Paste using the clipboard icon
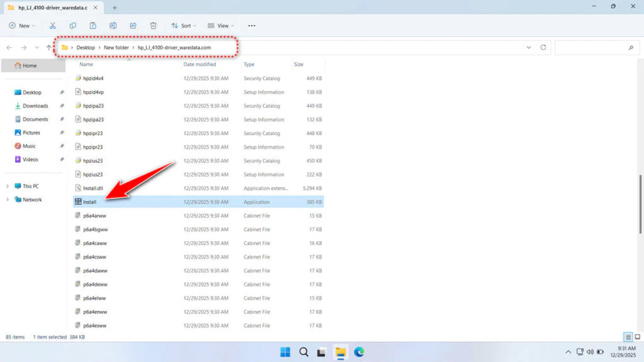Viewport: 644px width, 362px height. 92,25
